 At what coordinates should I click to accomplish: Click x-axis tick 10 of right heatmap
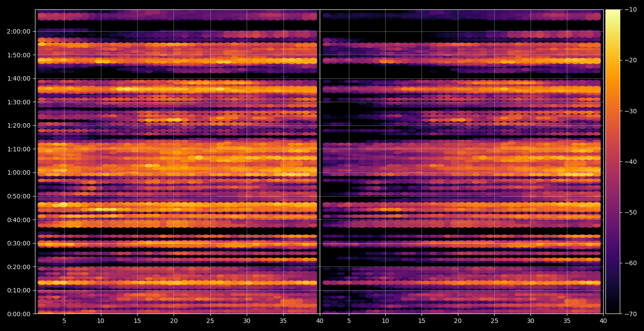pos(385,321)
